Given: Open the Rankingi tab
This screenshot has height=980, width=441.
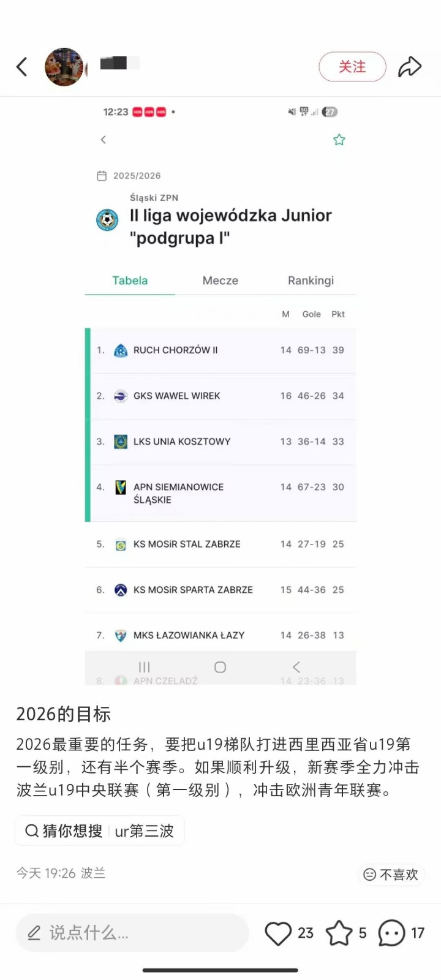Looking at the screenshot, I should point(311,281).
